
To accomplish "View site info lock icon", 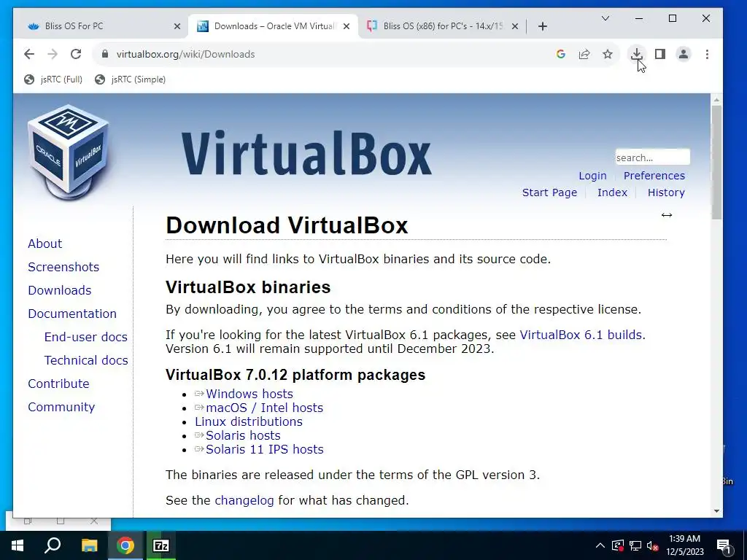I will coord(105,54).
